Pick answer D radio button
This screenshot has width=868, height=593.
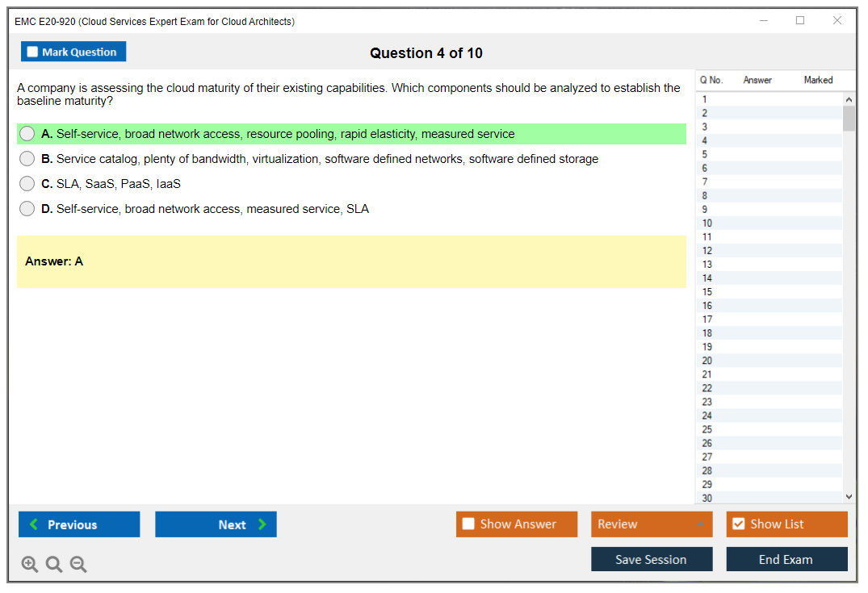pyautogui.click(x=27, y=209)
